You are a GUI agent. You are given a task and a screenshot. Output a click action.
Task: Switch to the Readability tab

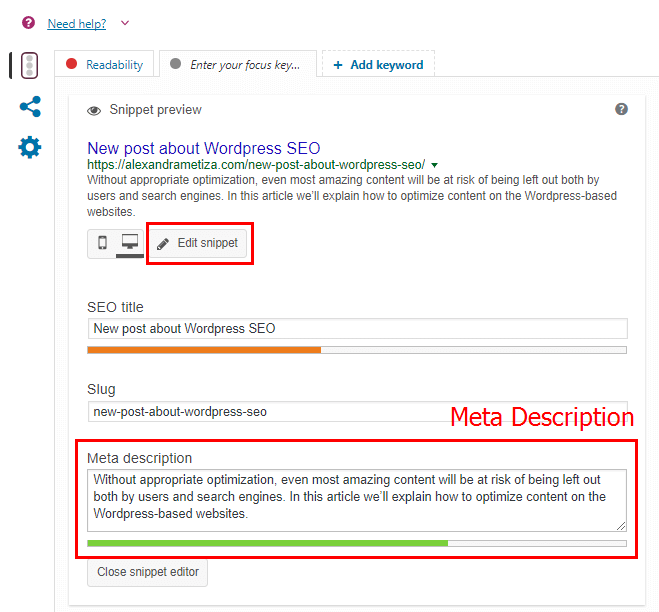point(104,64)
